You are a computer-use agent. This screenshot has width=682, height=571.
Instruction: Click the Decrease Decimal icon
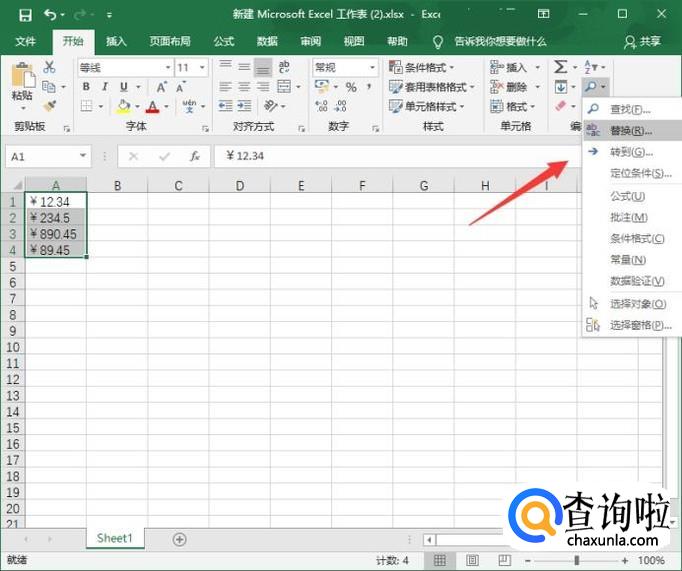click(341, 106)
